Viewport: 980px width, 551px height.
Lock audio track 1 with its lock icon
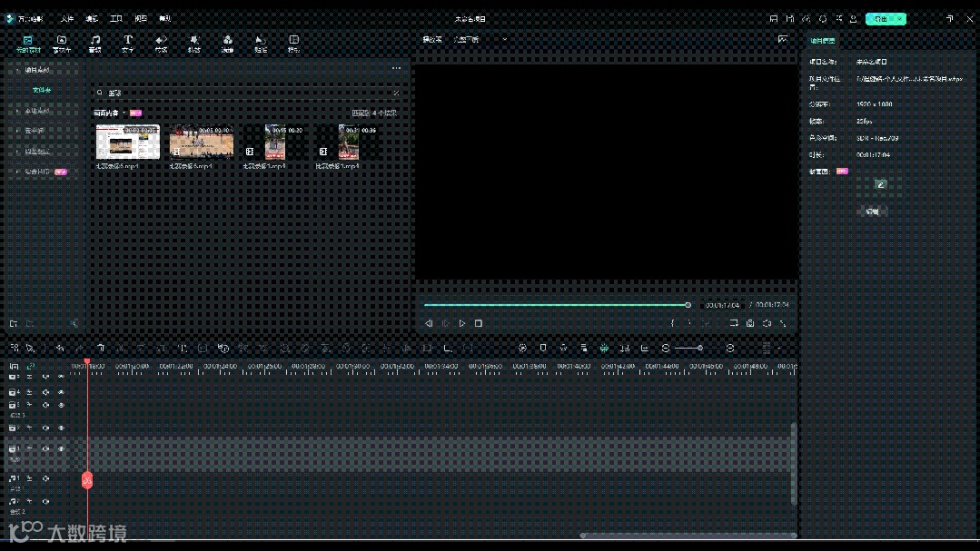[29, 478]
